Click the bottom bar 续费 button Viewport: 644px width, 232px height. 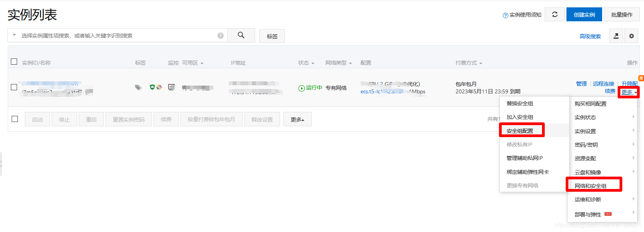(x=166, y=119)
